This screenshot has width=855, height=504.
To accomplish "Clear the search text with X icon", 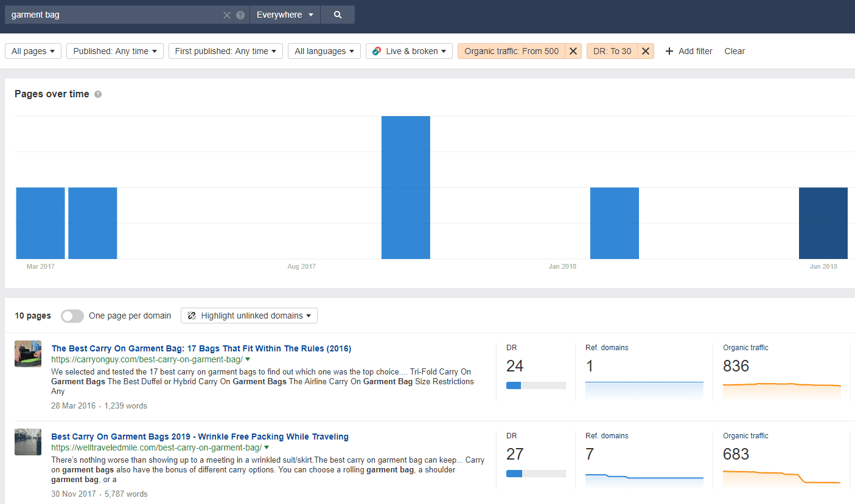I will point(227,15).
